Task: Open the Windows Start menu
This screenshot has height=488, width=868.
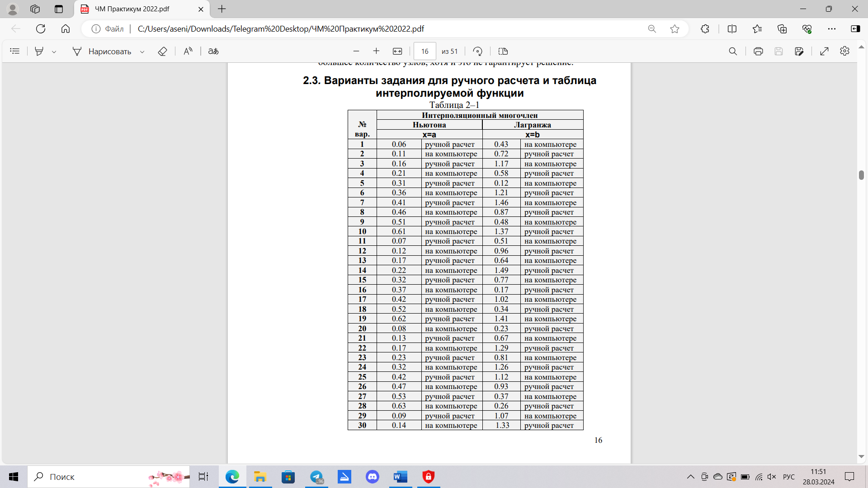Action: [x=14, y=477]
